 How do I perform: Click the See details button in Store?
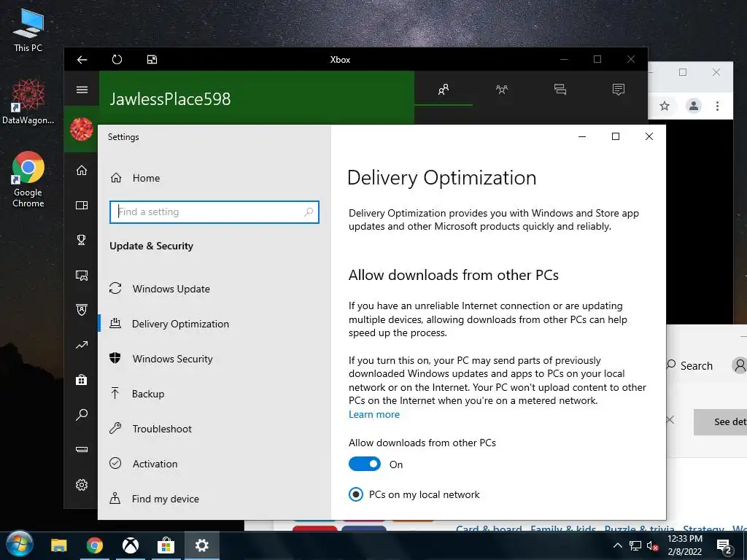[x=720, y=422]
